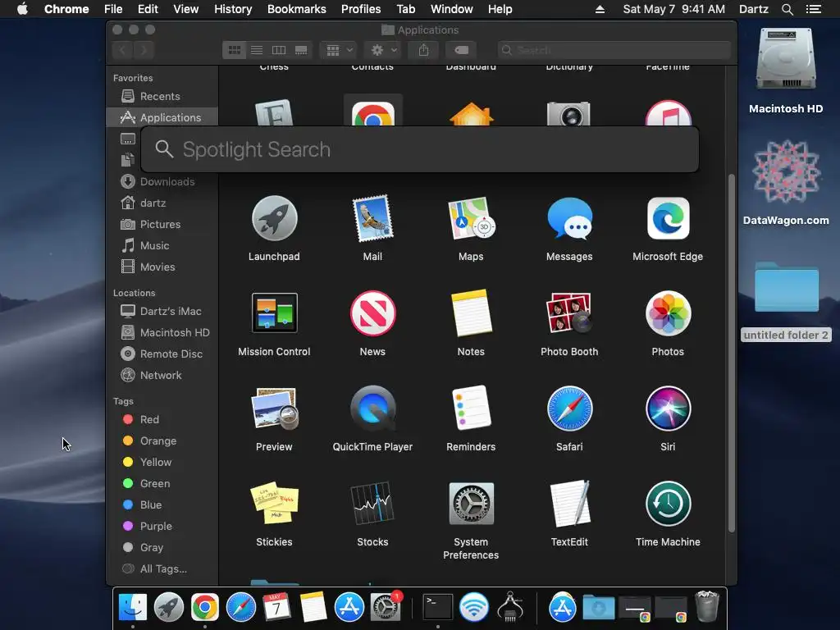Go back in Finder navigation

click(x=123, y=50)
